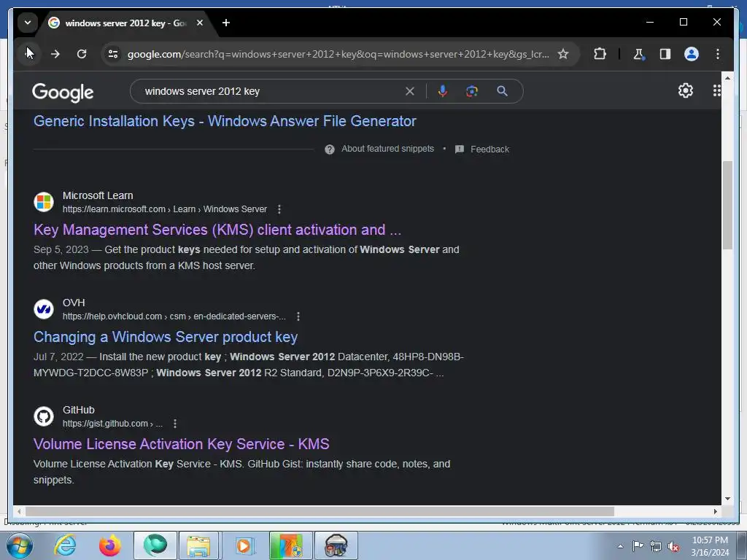Click the horizontal scrollbar thumb
The height and width of the screenshot is (560, 747).
320,511
